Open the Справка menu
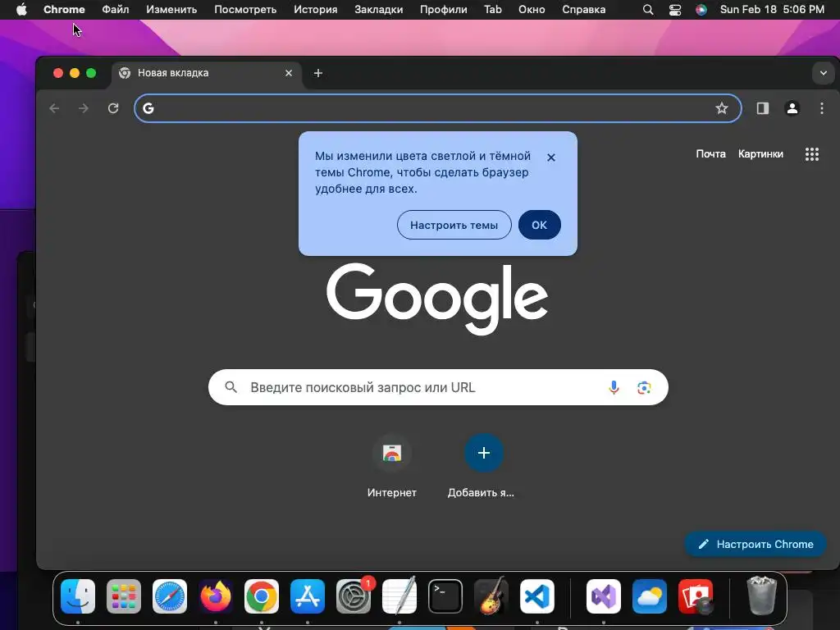The width and height of the screenshot is (840, 630). 584,10
